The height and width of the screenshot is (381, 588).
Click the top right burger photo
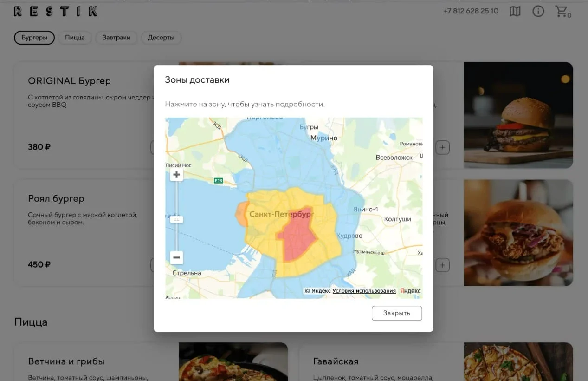[518, 115]
